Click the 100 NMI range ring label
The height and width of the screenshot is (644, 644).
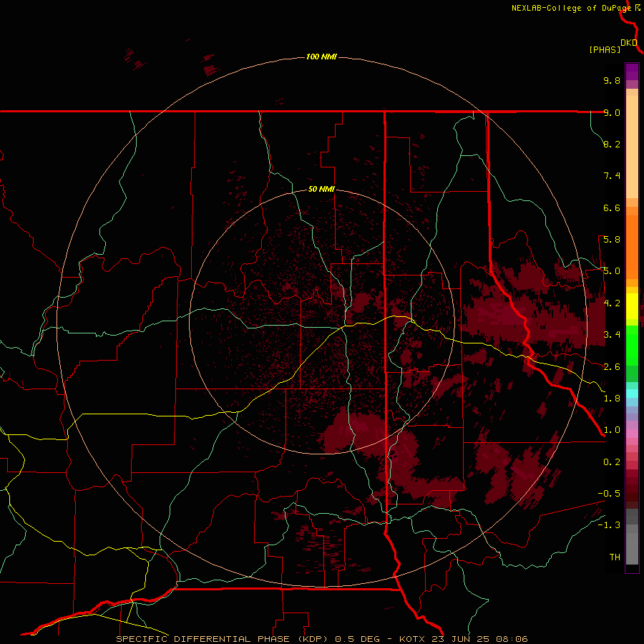321,57
